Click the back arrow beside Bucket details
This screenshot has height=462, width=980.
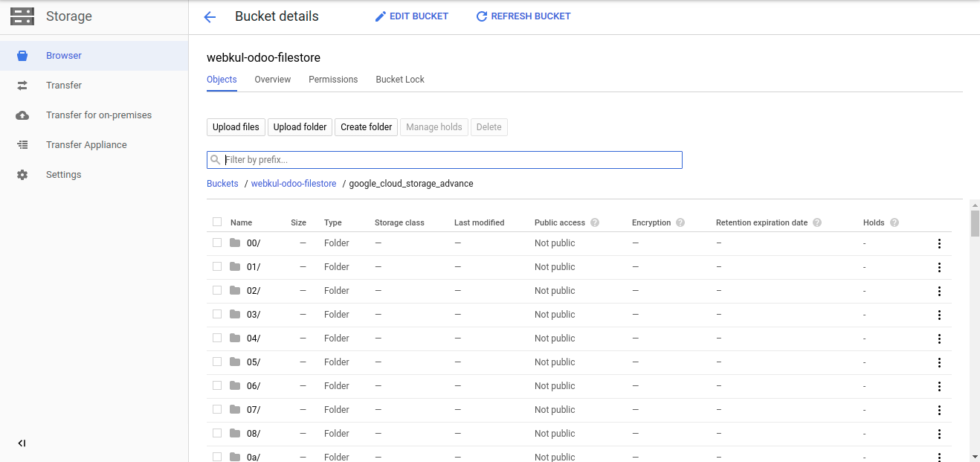[210, 16]
